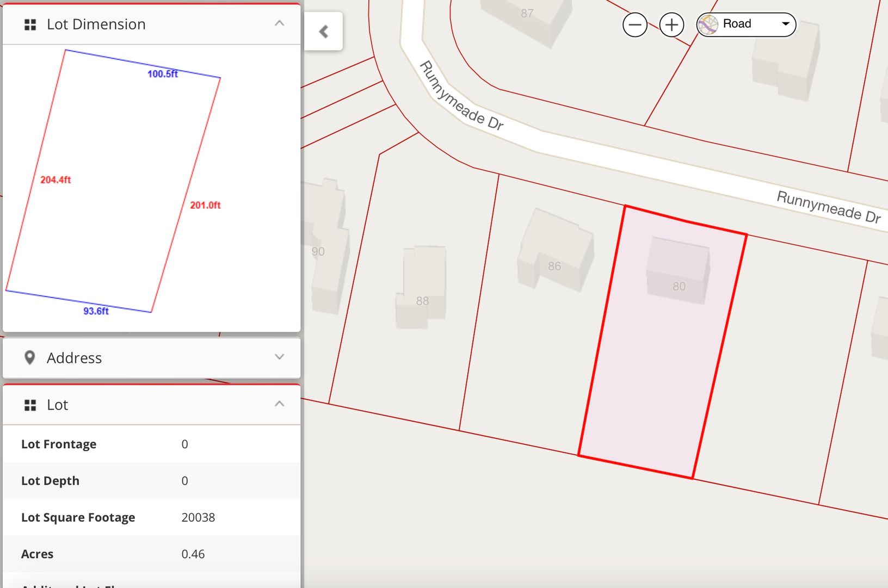The image size is (888, 588).
Task: Click the 100.5ft dimension label
Action: pos(162,74)
